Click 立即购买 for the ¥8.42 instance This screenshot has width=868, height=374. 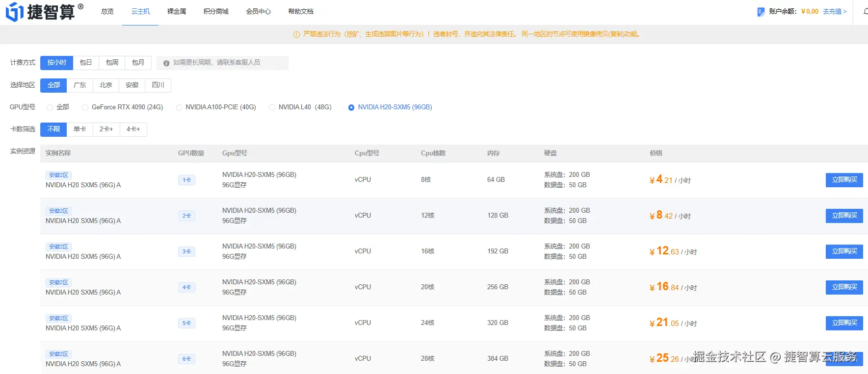pyautogui.click(x=844, y=216)
